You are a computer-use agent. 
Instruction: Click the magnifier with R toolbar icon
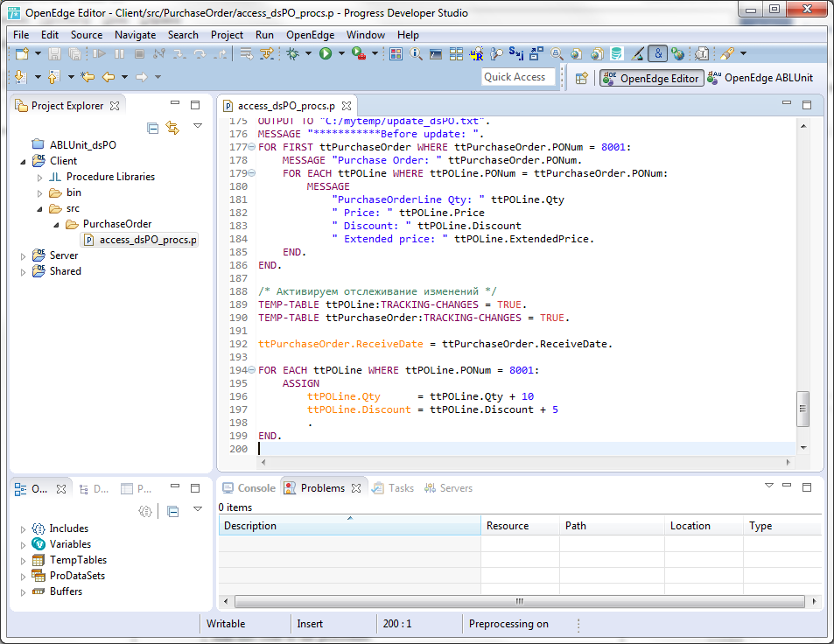476,53
